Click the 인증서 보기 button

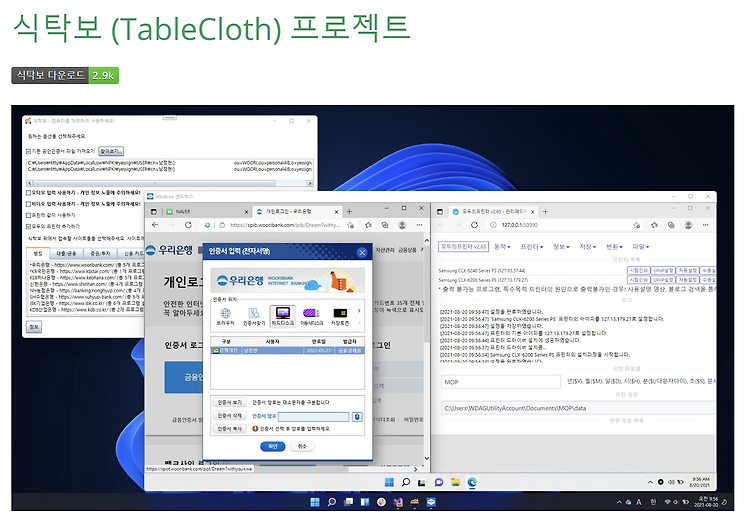point(230,402)
